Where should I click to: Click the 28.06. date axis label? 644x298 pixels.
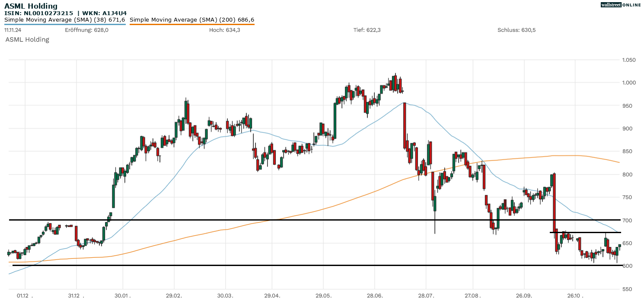[x=374, y=296]
